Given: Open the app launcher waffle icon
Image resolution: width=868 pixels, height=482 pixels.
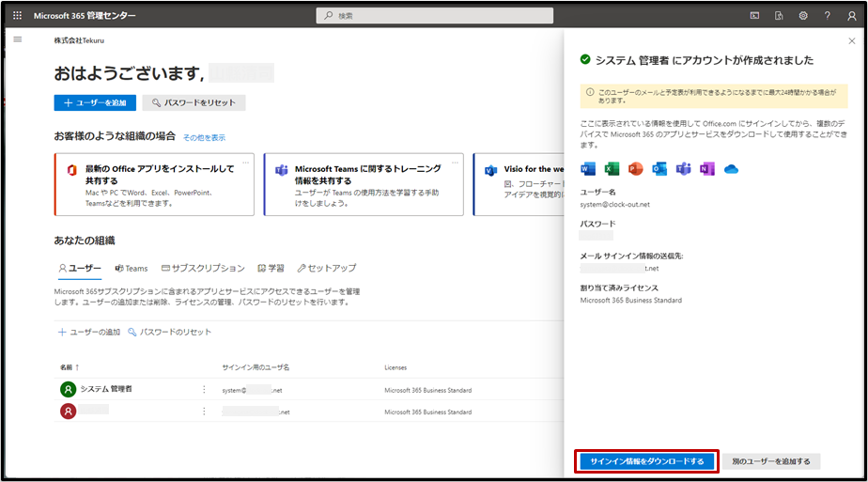Looking at the screenshot, I should pos(17,15).
